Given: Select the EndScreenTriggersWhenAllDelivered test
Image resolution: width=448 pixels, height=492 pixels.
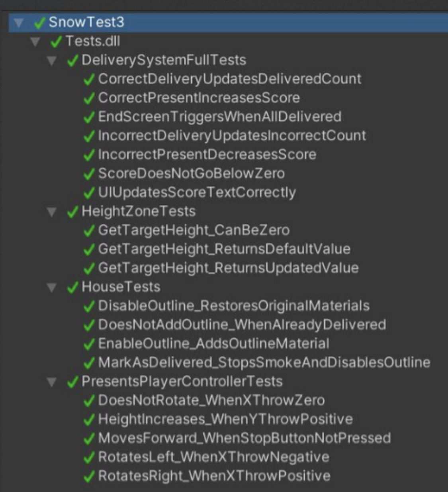Looking at the screenshot, I should [219, 117].
